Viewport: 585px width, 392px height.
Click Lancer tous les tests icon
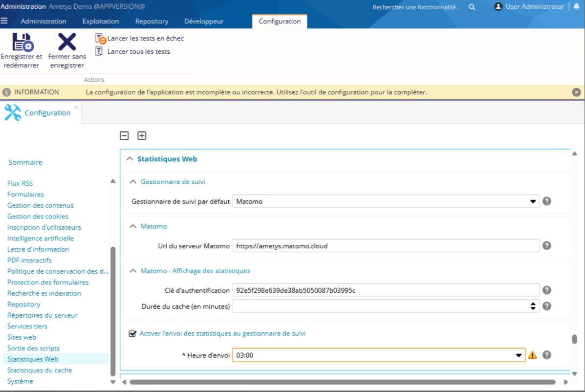(99, 51)
